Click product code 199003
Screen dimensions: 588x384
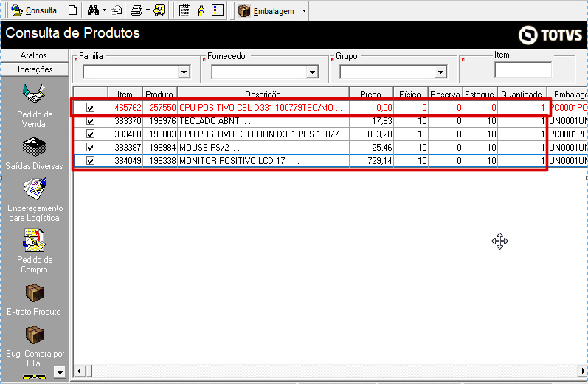[162, 134]
